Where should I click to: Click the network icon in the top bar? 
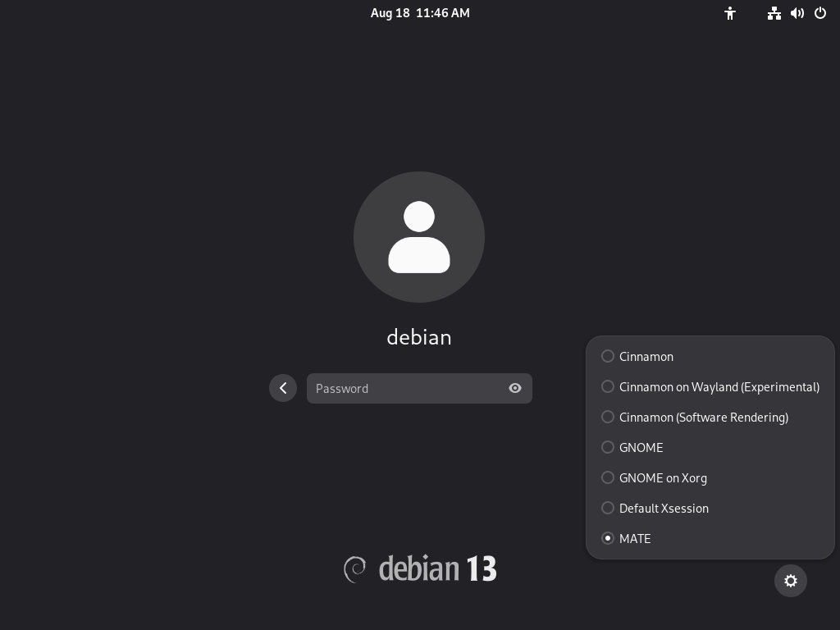coord(774,13)
